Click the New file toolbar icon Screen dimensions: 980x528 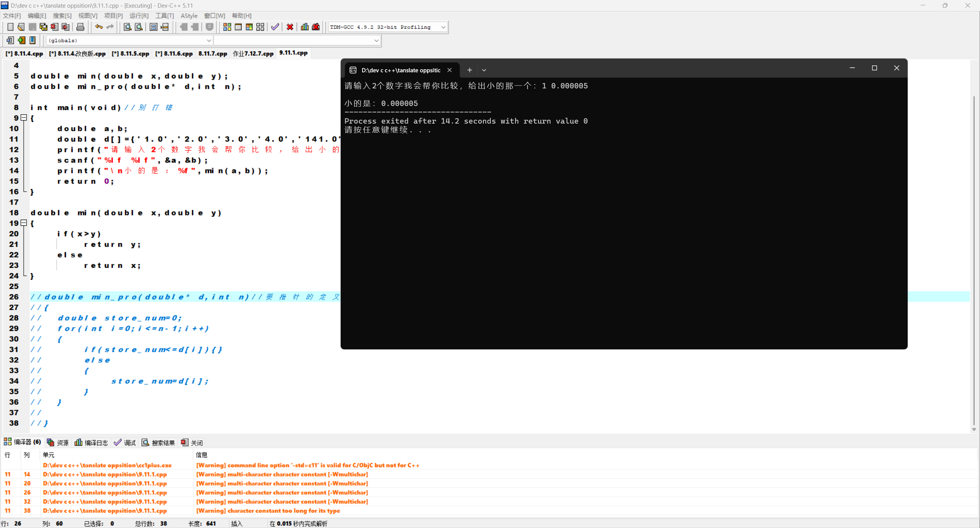point(10,27)
